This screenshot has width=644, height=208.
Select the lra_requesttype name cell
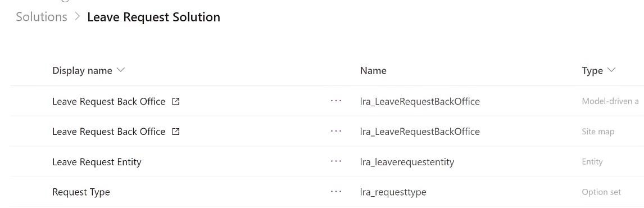[x=393, y=192]
